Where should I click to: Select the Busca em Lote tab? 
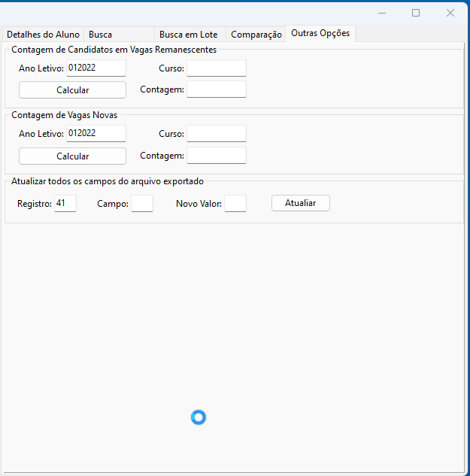(188, 35)
